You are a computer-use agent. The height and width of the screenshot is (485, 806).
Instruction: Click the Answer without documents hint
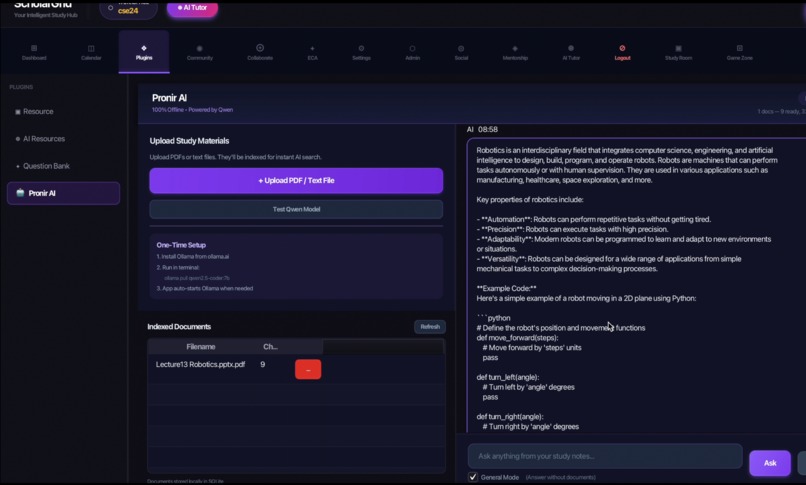pos(560,477)
